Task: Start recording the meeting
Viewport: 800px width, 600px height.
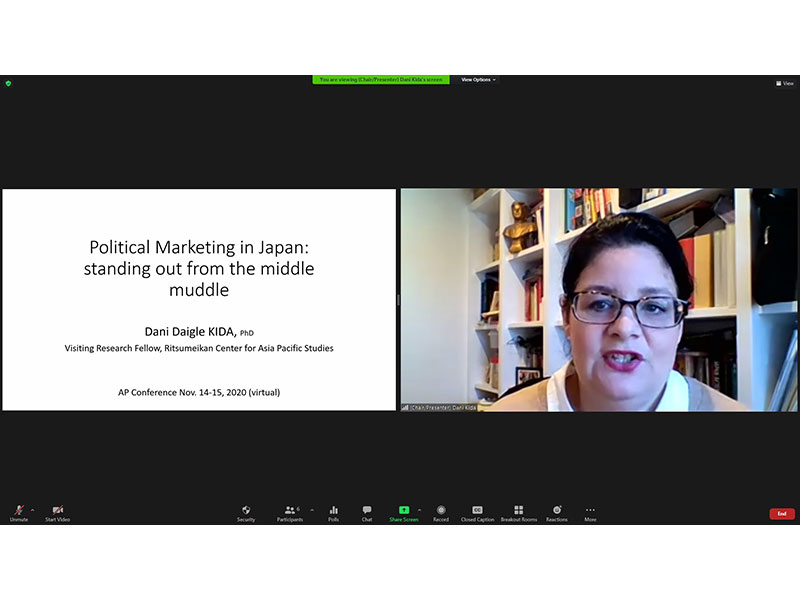Action: coord(441,512)
